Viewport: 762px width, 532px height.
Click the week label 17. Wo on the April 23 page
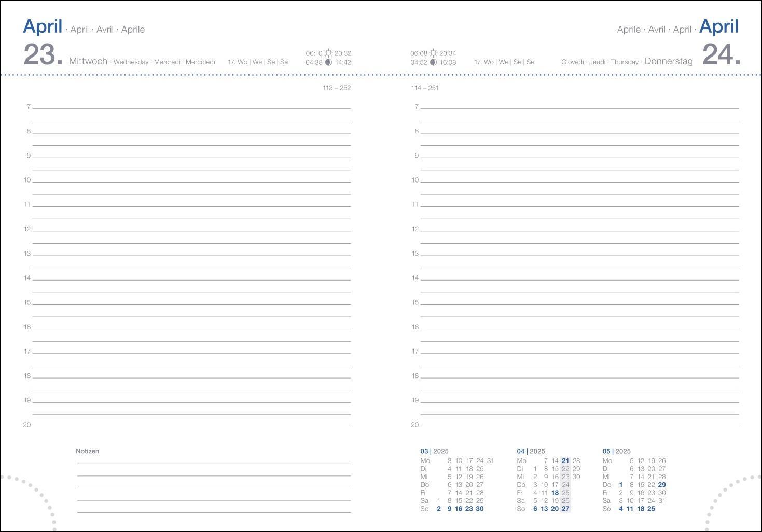click(238, 62)
